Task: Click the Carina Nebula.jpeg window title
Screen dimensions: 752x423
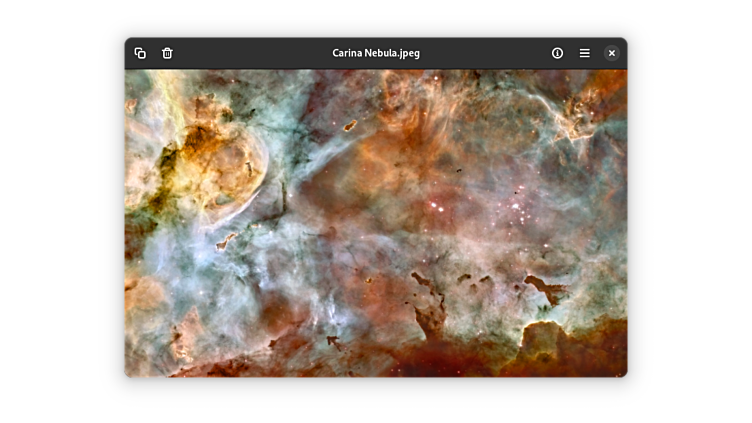Action: point(375,53)
